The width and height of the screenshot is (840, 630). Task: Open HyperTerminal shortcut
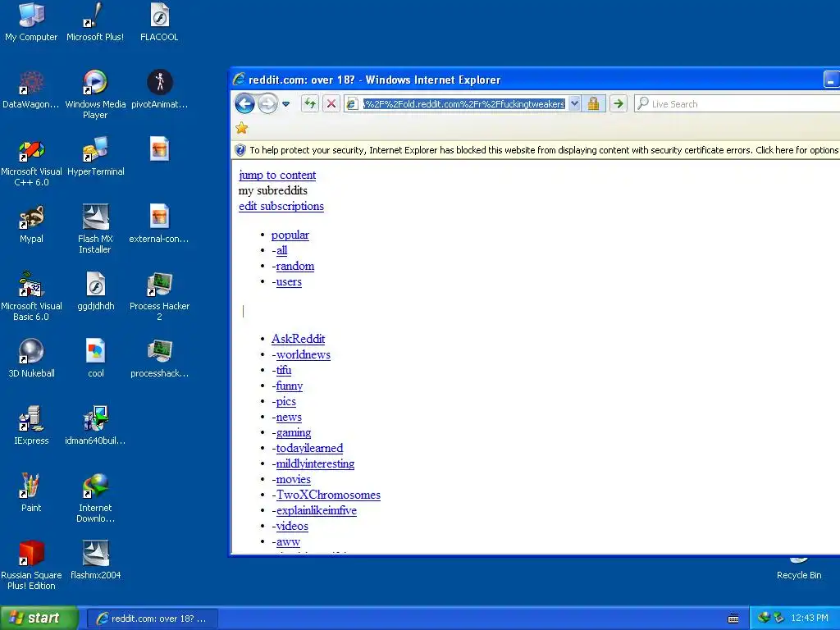click(x=95, y=157)
